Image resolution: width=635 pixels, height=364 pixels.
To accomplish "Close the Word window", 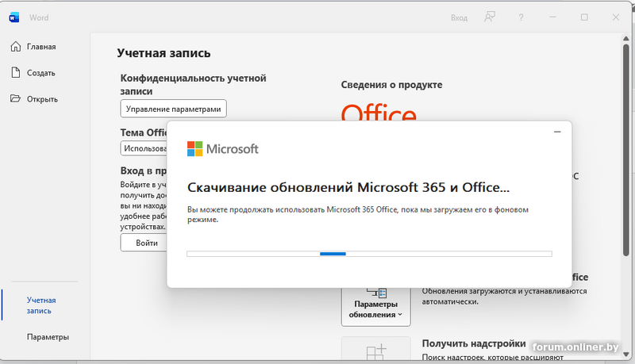I will pos(616,17).
